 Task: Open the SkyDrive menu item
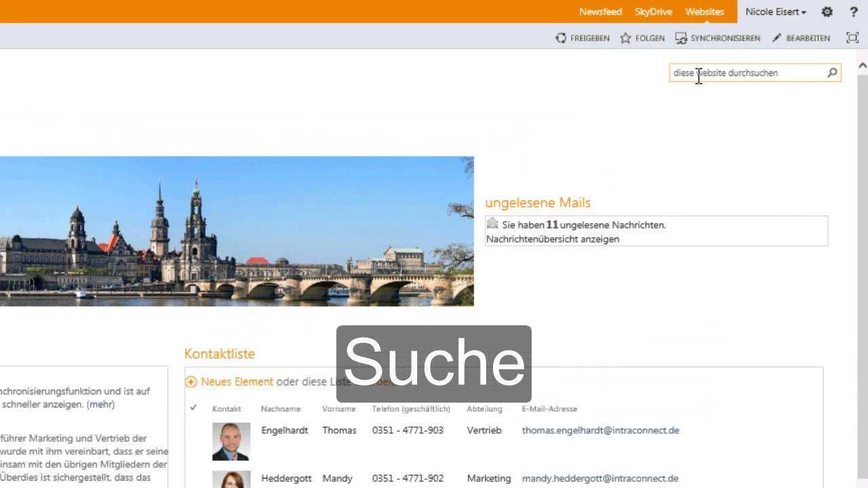(653, 12)
